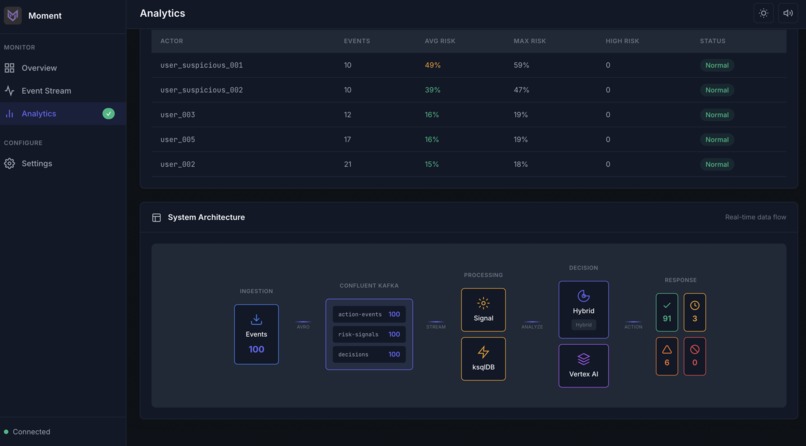Select the user_003 actor

177,115
